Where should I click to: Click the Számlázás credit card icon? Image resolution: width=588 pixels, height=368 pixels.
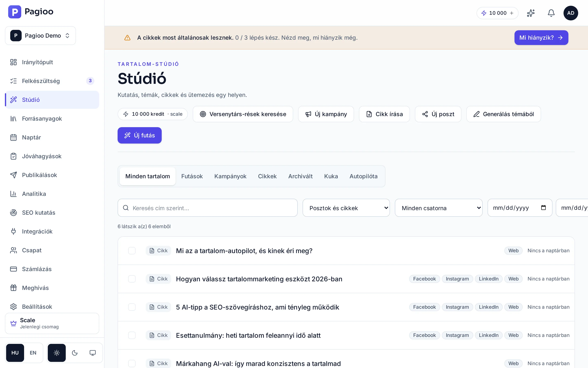point(13,269)
